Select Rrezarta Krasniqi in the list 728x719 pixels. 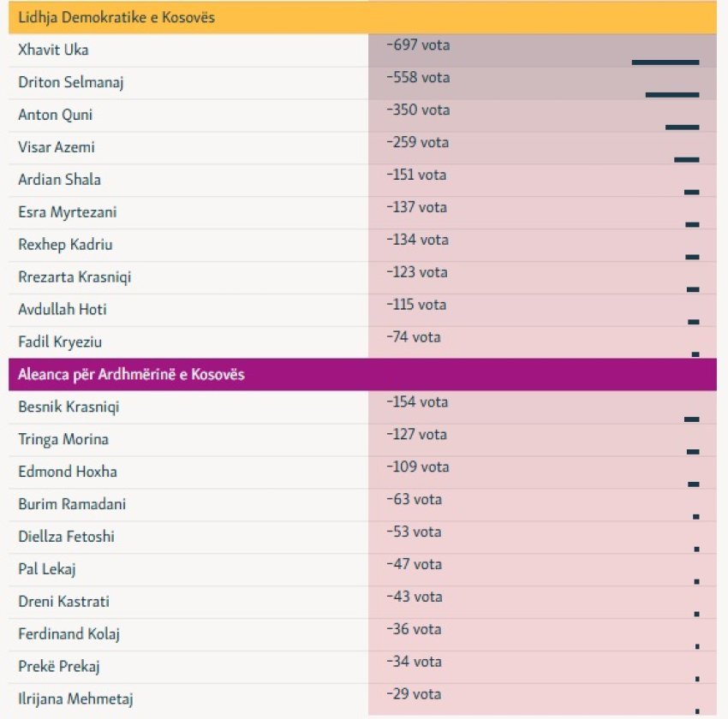[x=75, y=277]
